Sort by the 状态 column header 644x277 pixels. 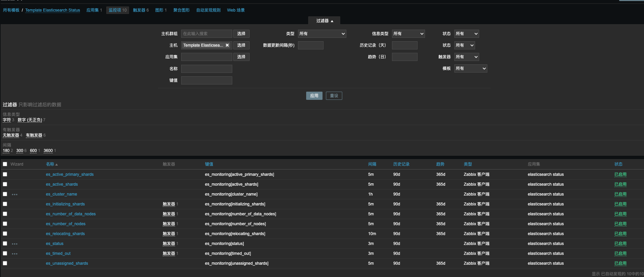[x=618, y=164]
